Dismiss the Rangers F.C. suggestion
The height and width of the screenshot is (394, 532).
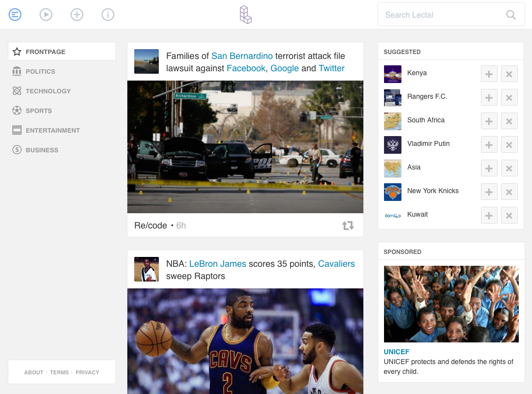(x=509, y=98)
